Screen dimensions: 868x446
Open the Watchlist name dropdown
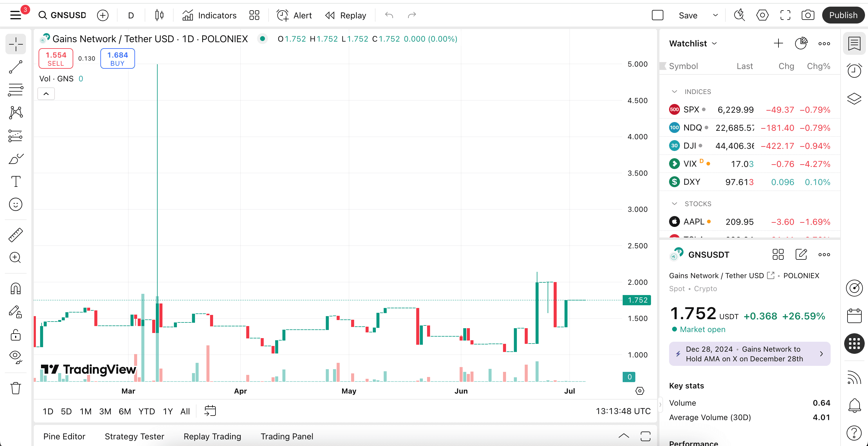[693, 43]
